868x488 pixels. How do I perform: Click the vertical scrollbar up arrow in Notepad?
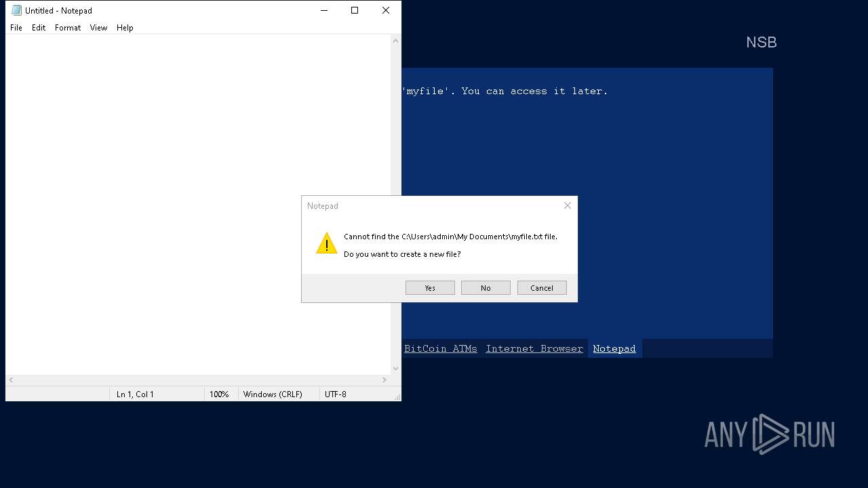tap(396, 41)
